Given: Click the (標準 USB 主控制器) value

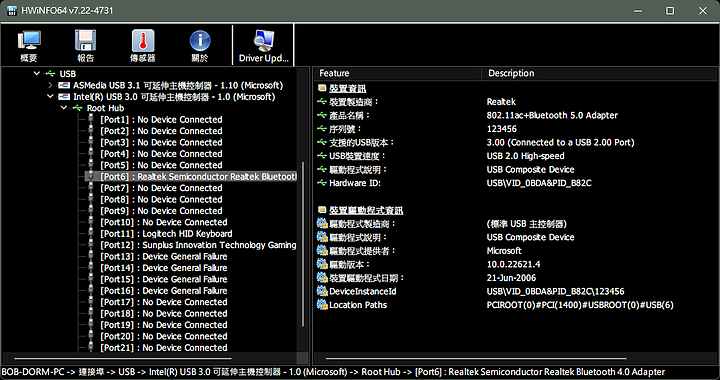Looking at the screenshot, I should point(526,224).
